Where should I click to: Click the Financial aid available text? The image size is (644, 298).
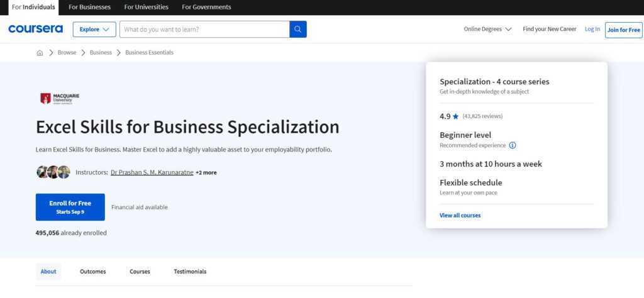tap(140, 207)
